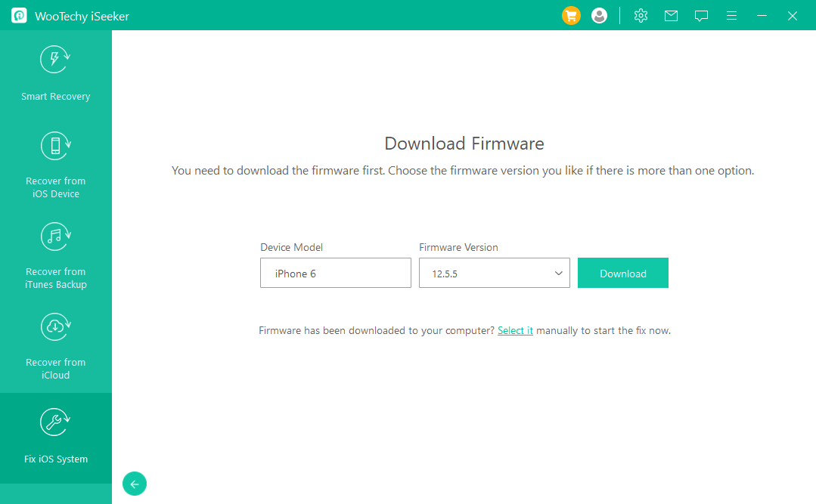
Task: Go back using the green arrow button
Action: pos(135,484)
